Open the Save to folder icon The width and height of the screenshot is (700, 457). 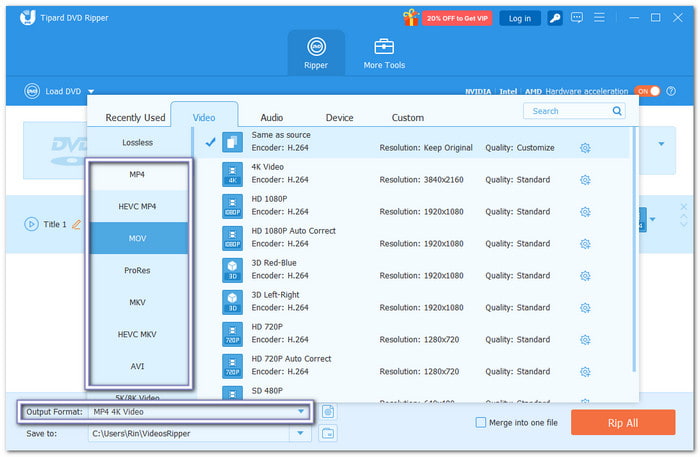tap(328, 433)
